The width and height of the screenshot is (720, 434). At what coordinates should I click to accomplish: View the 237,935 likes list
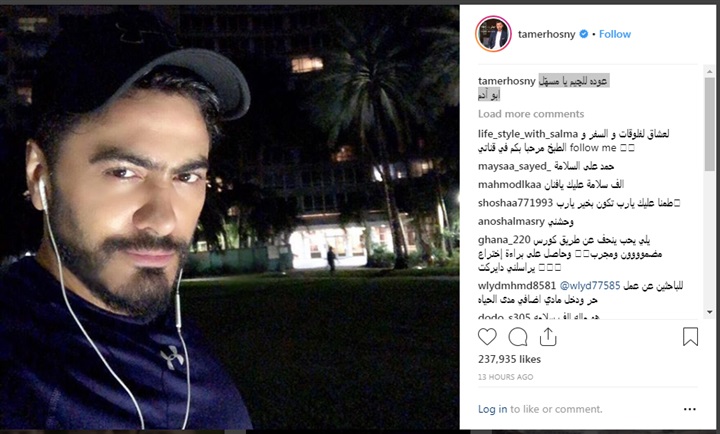pos(509,359)
